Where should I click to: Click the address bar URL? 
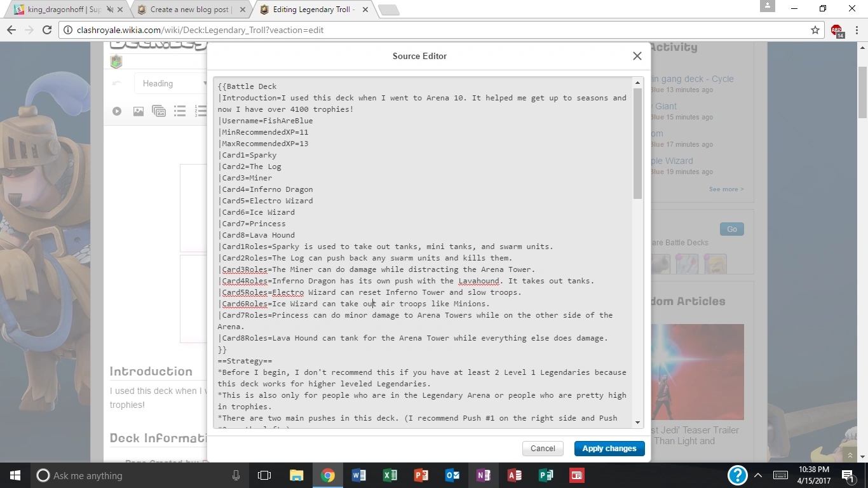[x=200, y=30]
